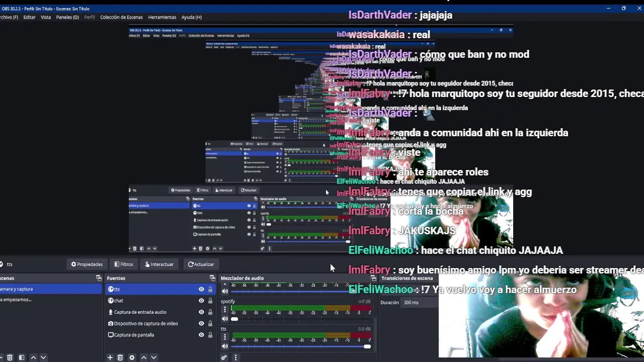Open the Editar menu
644x362 pixels.
[x=29, y=17]
